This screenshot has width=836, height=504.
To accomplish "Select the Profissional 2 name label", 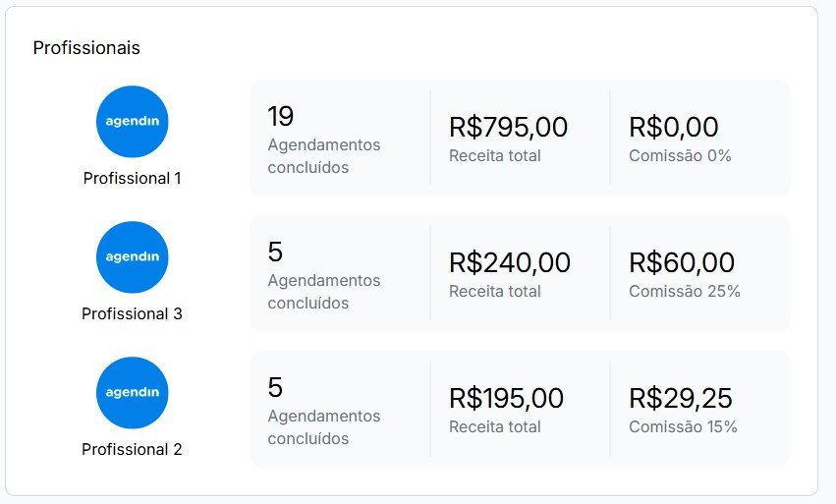I will coord(132,450).
